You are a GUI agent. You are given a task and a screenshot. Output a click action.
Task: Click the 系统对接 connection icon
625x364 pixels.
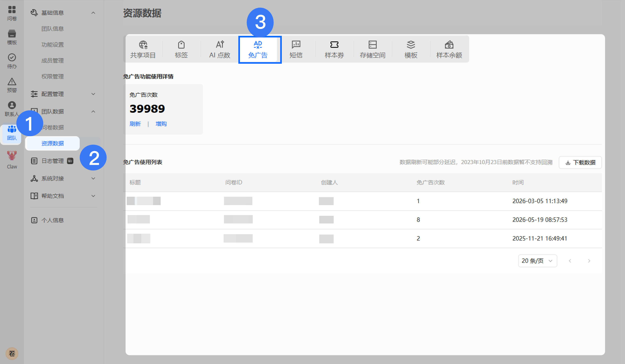pyautogui.click(x=34, y=178)
